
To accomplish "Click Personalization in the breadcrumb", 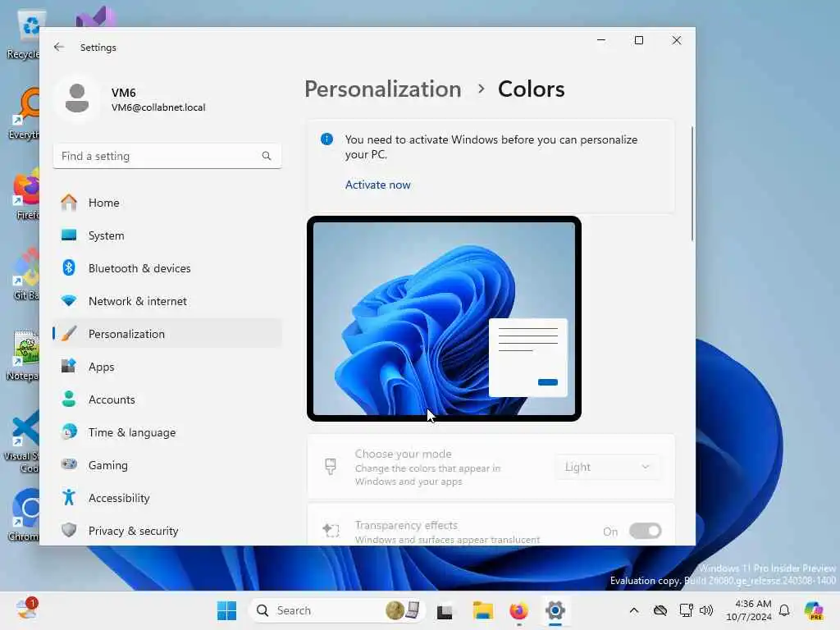I will (x=382, y=89).
